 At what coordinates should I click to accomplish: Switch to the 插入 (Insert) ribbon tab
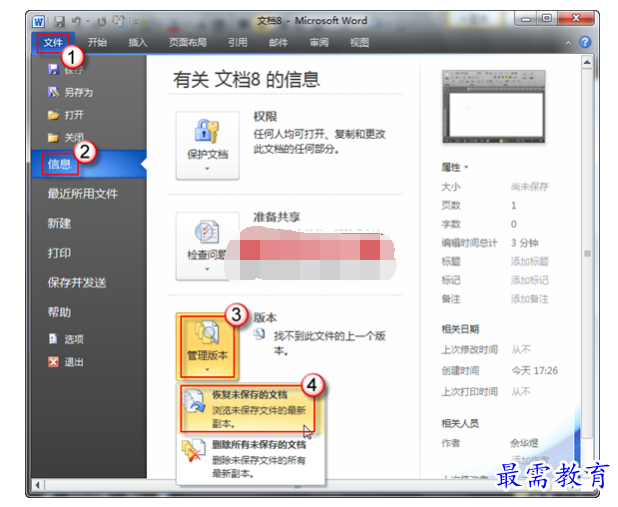tap(138, 43)
